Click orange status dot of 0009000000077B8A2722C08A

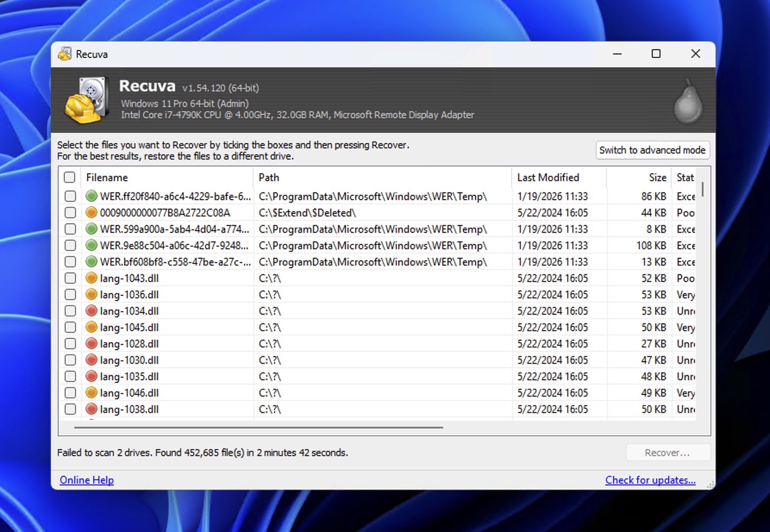91,213
